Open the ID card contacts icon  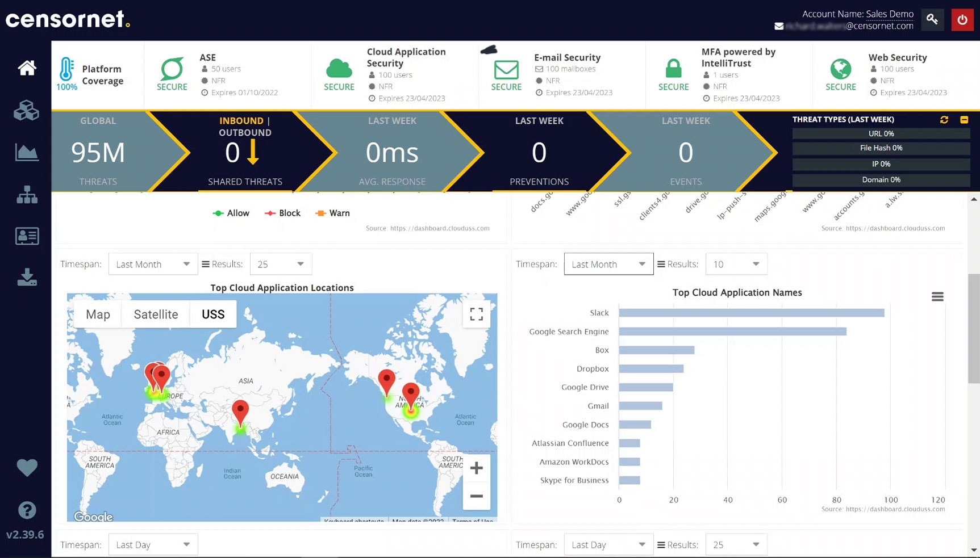click(27, 236)
